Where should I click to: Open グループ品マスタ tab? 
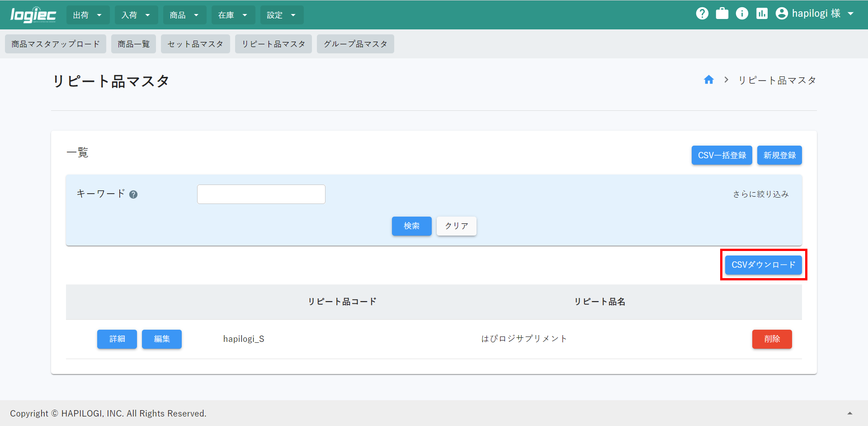tap(355, 44)
